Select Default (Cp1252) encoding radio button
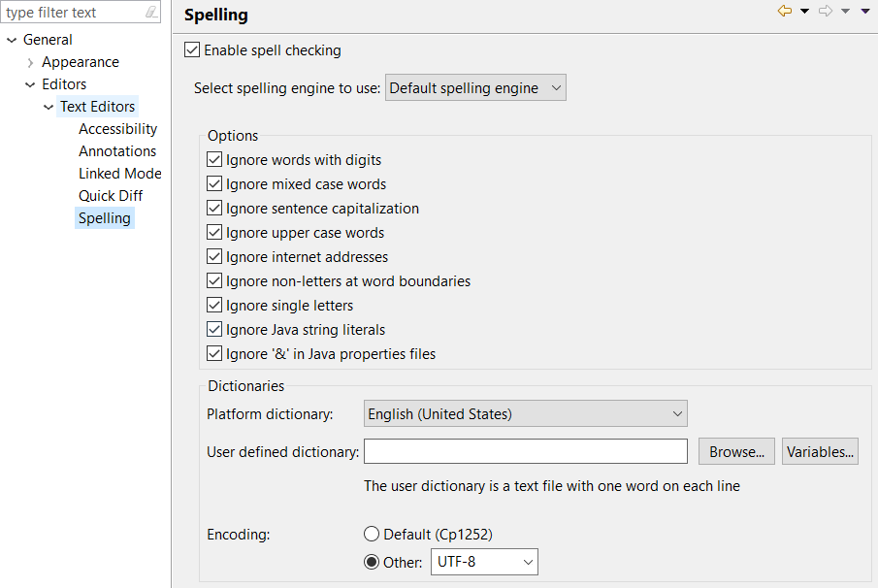The image size is (878, 588). click(x=372, y=535)
